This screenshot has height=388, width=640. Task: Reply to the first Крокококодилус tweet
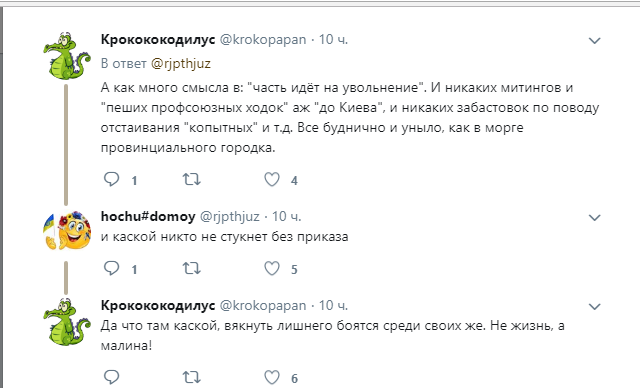(111, 179)
